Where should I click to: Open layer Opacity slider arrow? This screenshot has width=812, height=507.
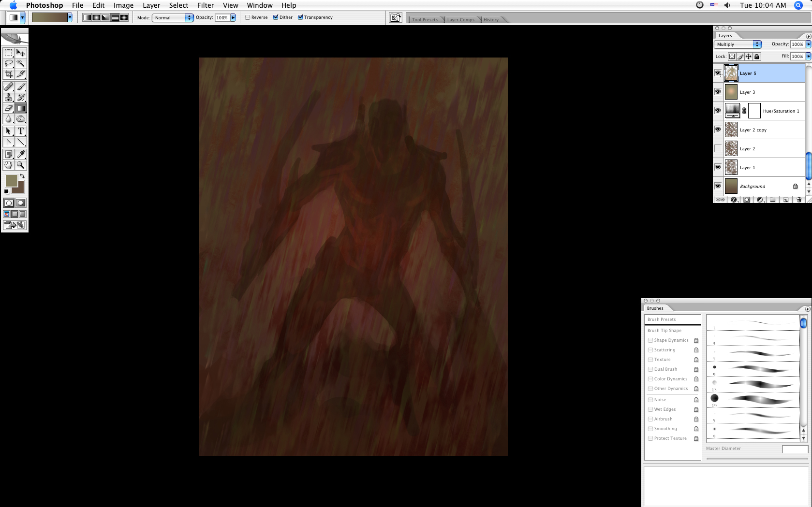pos(808,44)
